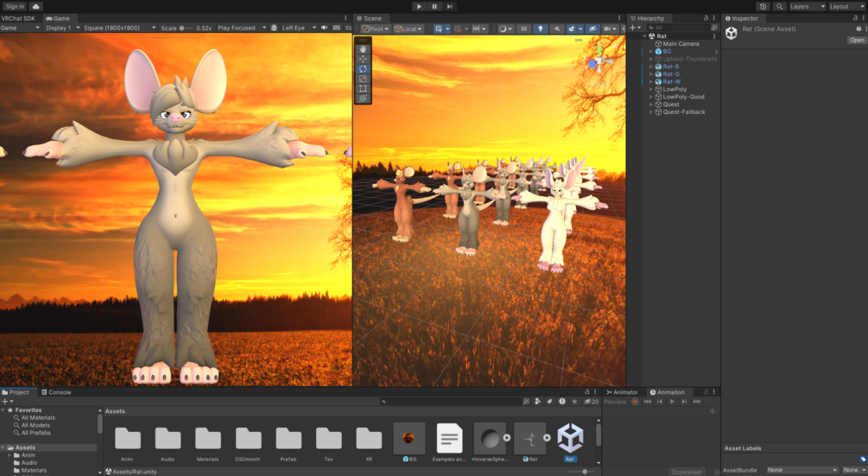The image size is (868, 476).
Task: Open the Layers dropdown
Action: pyautogui.click(x=807, y=6)
